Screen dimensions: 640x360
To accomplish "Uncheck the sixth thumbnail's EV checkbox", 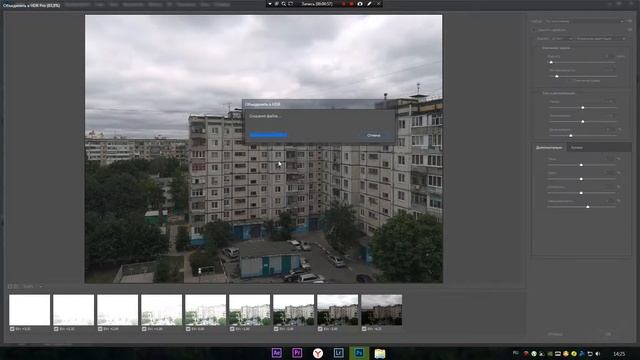I will 232,329.
